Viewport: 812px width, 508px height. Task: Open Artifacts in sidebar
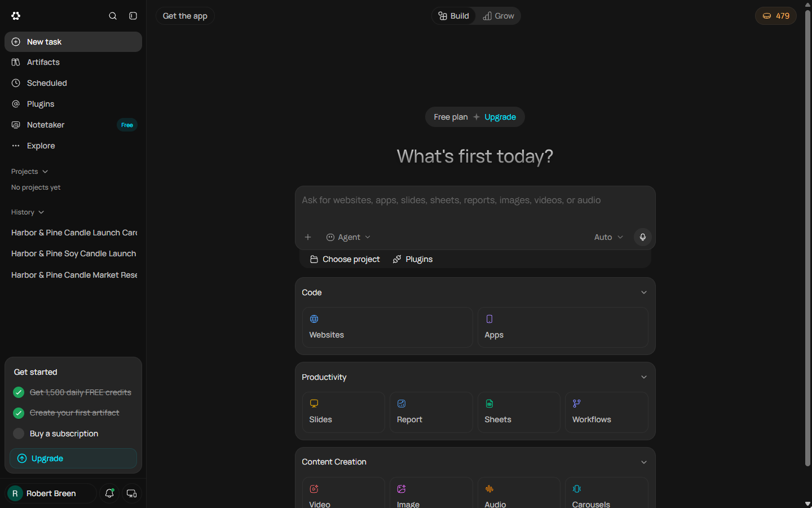pos(73,62)
